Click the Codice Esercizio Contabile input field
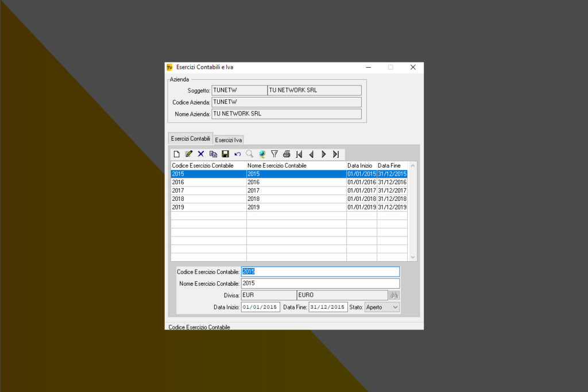Image resolution: width=588 pixels, height=392 pixels. (x=320, y=271)
